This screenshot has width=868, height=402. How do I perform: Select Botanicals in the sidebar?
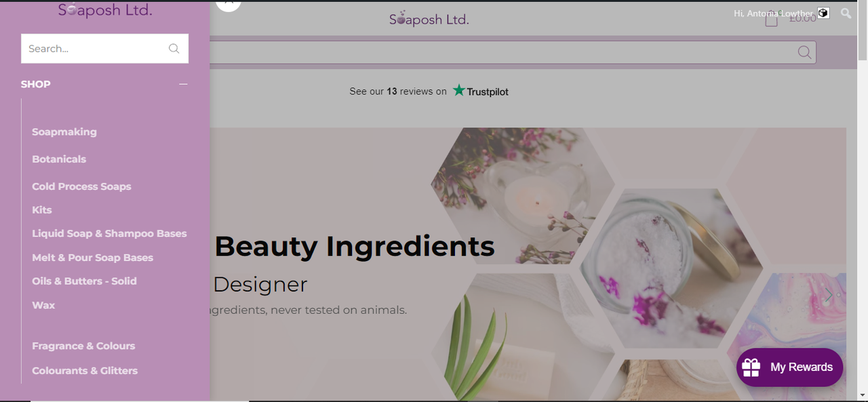point(59,159)
